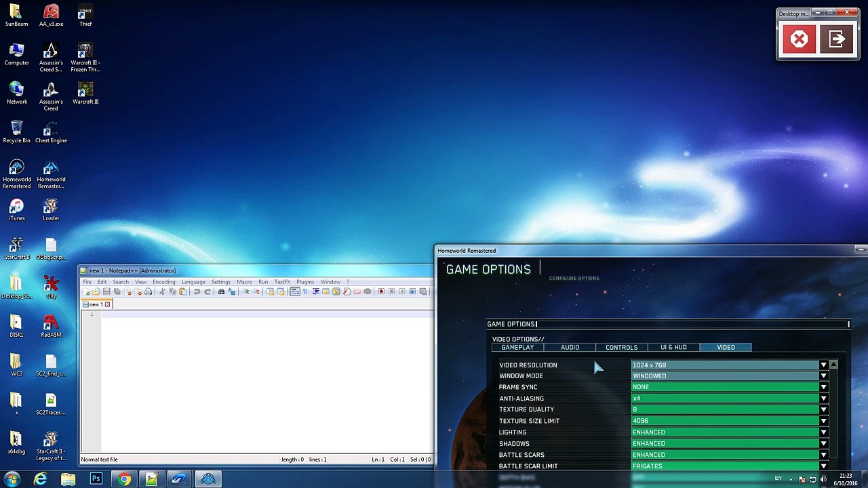Viewport: 868px width, 488px height.
Task: Open the Search menu in Notepad++
Action: (x=121, y=282)
